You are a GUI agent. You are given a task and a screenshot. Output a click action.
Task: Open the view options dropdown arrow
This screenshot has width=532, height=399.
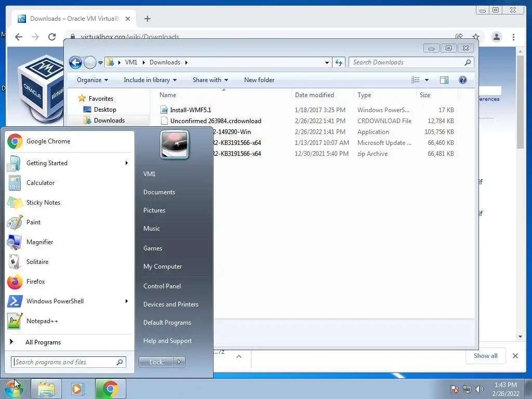click(427, 80)
